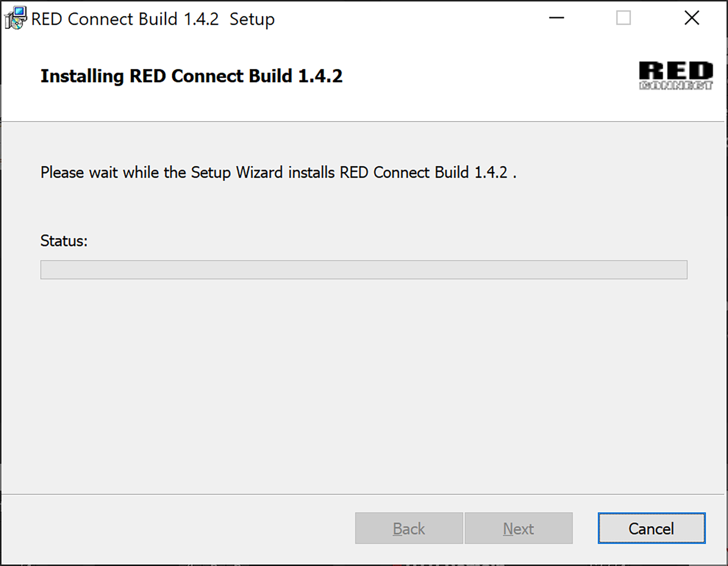The image size is (728, 566).
Task: Minimize the RED Connect Setup window
Action: (557, 18)
